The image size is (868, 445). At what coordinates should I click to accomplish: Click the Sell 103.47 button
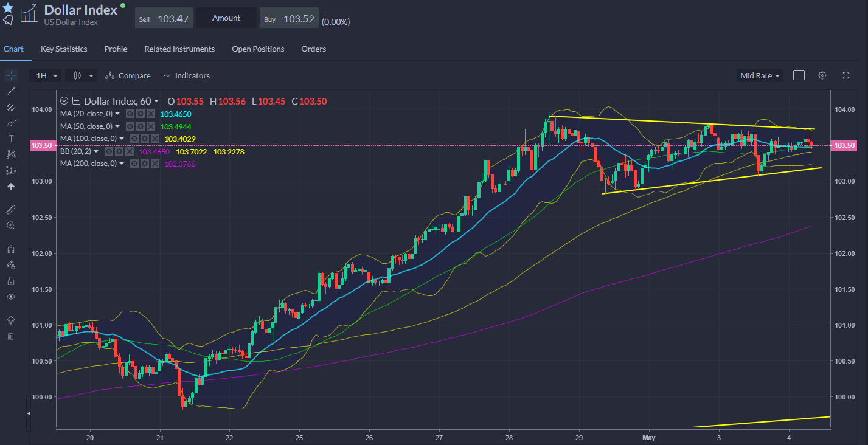click(164, 18)
